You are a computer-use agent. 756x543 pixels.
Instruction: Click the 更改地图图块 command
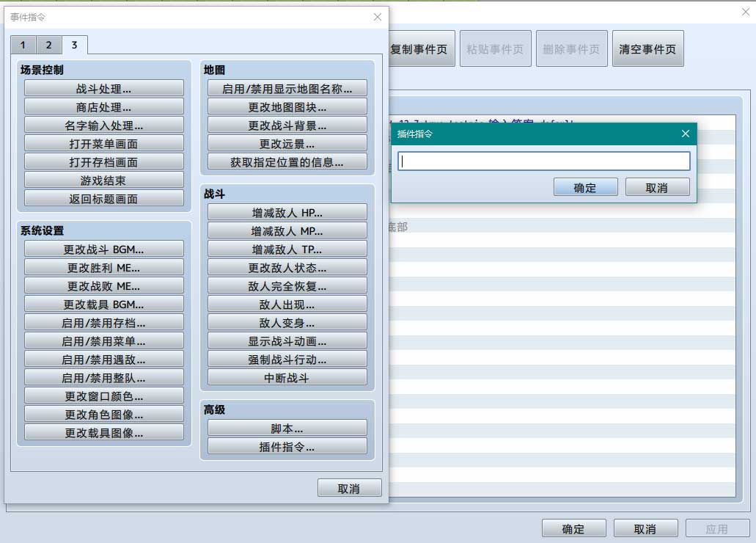[287, 106]
